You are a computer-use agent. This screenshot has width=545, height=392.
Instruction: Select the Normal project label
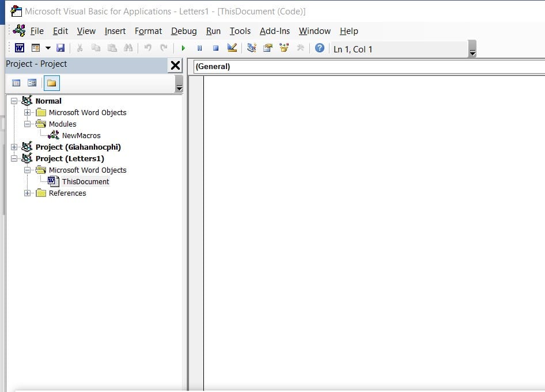click(48, 101)
